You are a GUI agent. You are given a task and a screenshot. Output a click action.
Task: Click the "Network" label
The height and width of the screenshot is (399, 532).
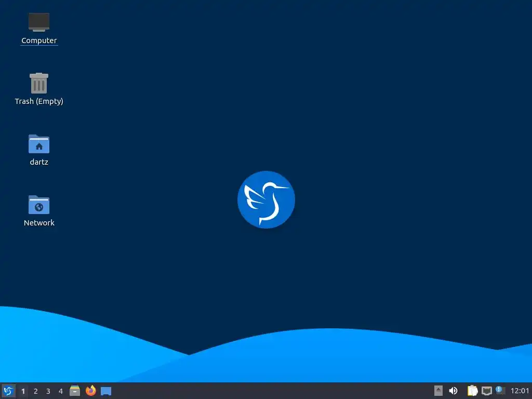point(39,222)
